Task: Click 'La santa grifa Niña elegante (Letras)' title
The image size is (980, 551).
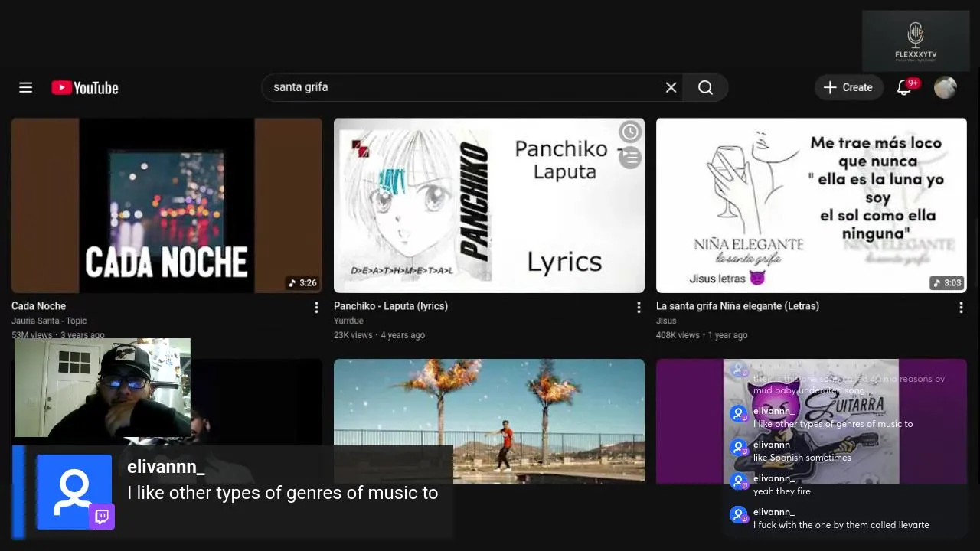Action: [737, 306]
